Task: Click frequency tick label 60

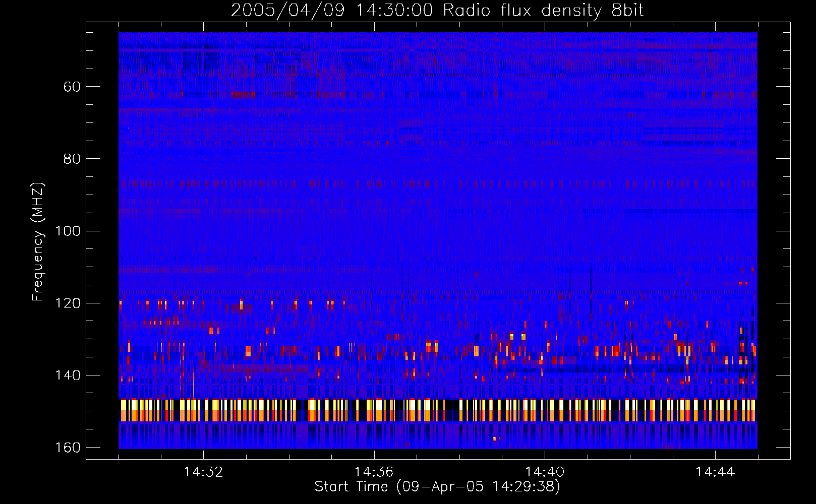Action: [72, 87]
